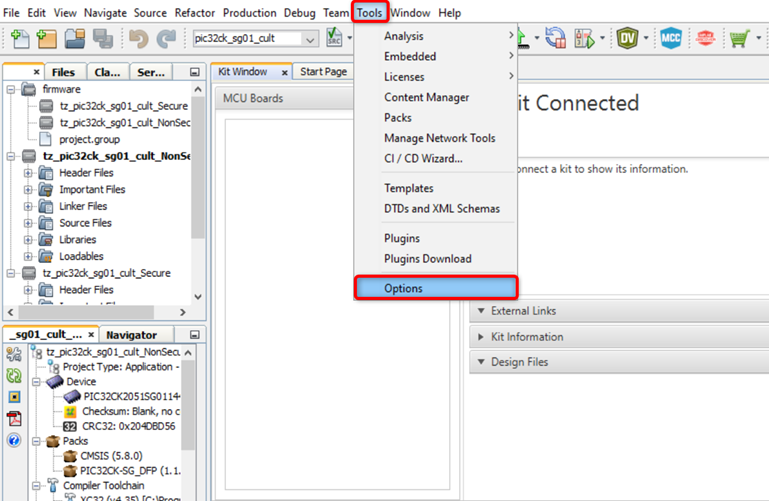
Task: Expand the Kit Information section
Action: coord(481,337)
